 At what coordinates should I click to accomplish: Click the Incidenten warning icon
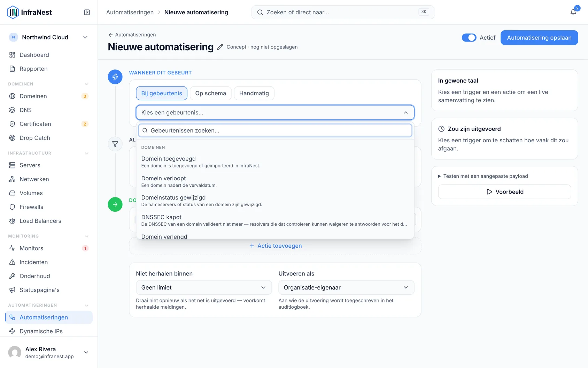[12, 262]
